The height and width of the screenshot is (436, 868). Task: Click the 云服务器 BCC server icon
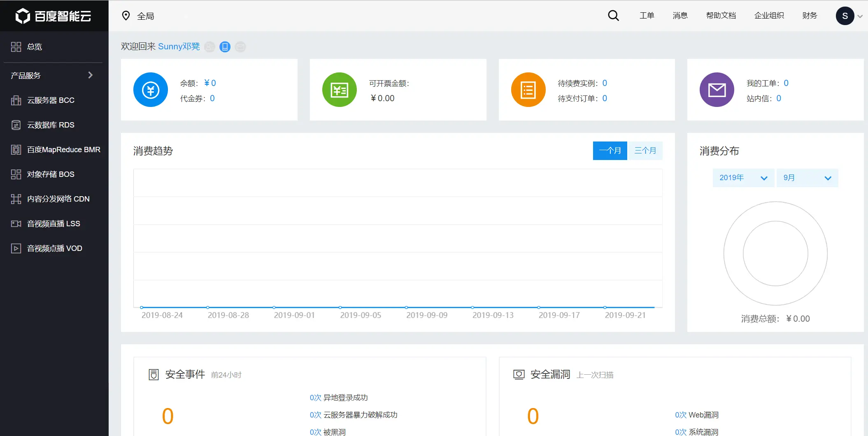(16, 100)
